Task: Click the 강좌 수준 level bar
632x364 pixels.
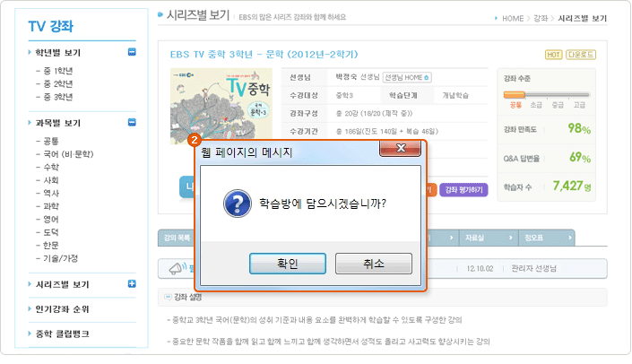Action: click(x=547, y=95)
